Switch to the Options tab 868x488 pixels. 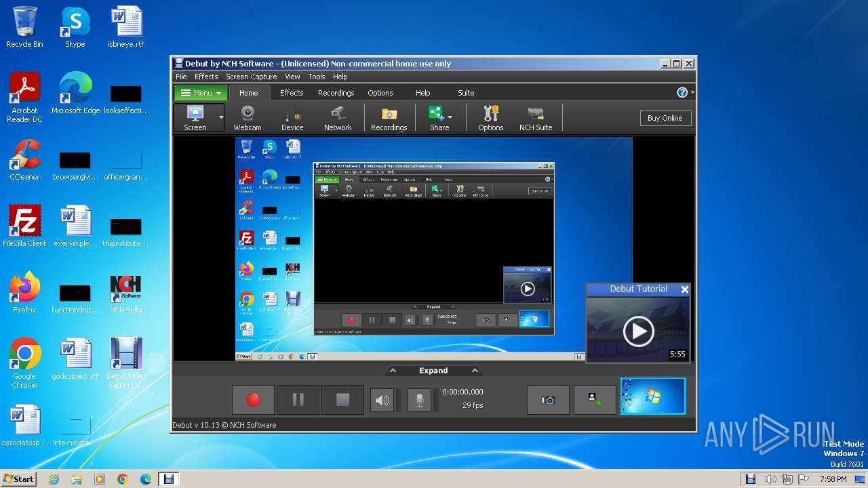[380, 93]
